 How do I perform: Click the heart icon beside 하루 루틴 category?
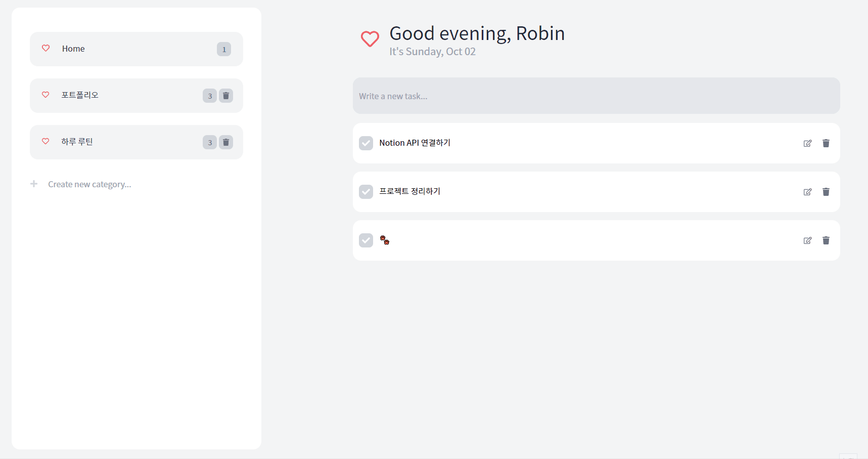click(45, 142)
